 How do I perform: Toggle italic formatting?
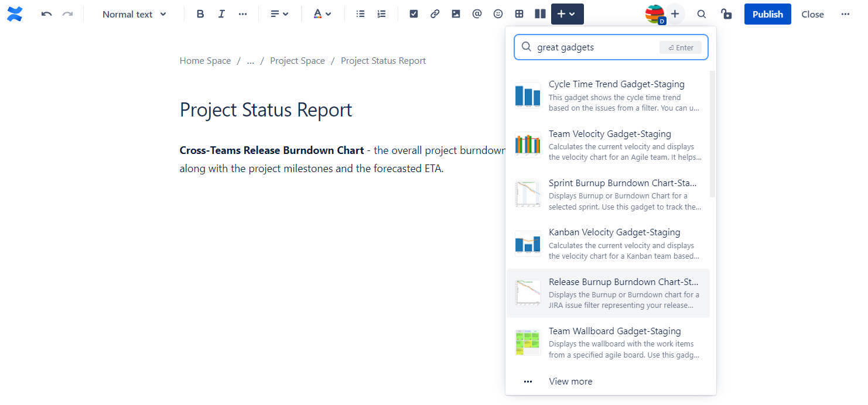[221, 14]
